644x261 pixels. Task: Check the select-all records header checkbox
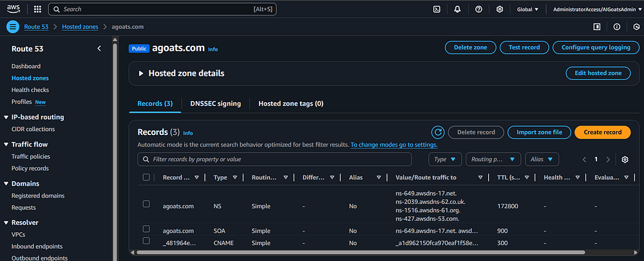click(x=146, y=177)
